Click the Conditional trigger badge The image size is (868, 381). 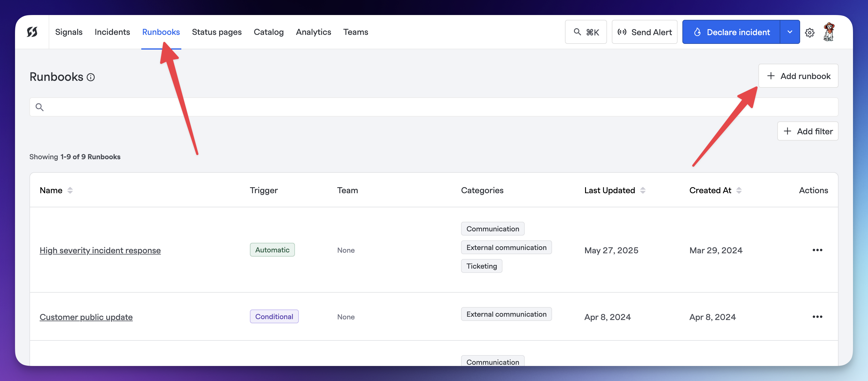click(x=274, y=317)
